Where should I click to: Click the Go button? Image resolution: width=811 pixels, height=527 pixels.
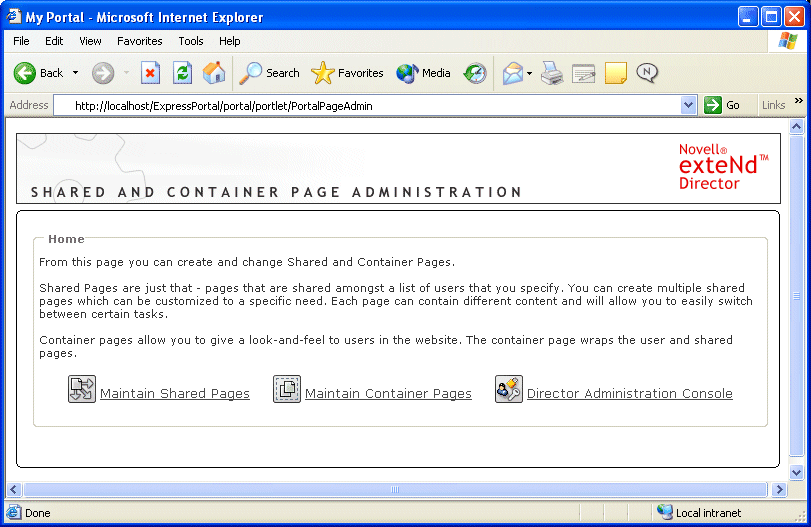pyautogui.click(x=722, y=105)
